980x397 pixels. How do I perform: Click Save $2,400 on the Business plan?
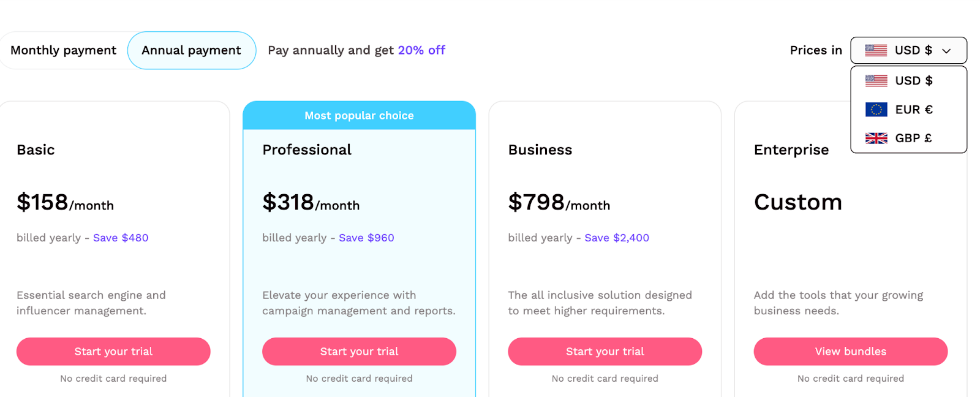pos(617,238)
